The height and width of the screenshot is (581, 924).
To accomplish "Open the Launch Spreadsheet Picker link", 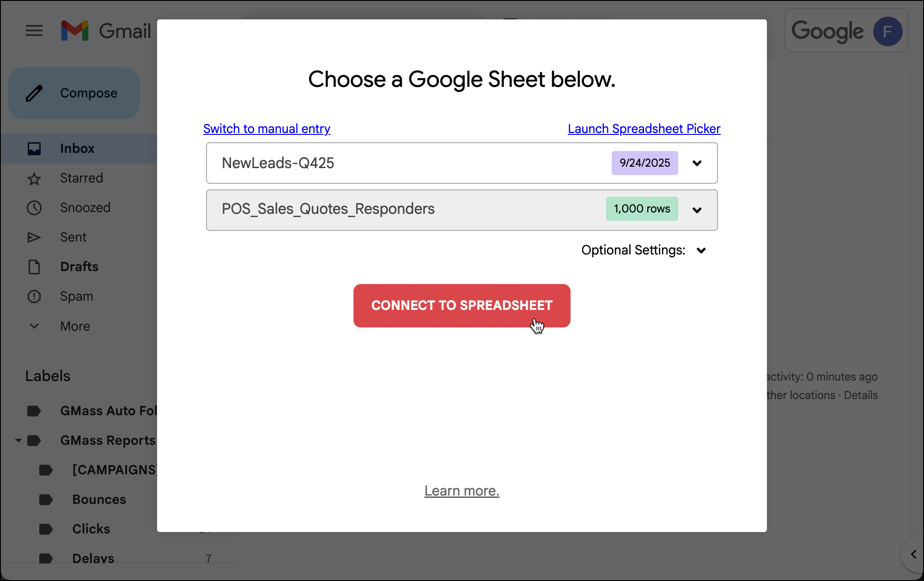I will 644,129.
